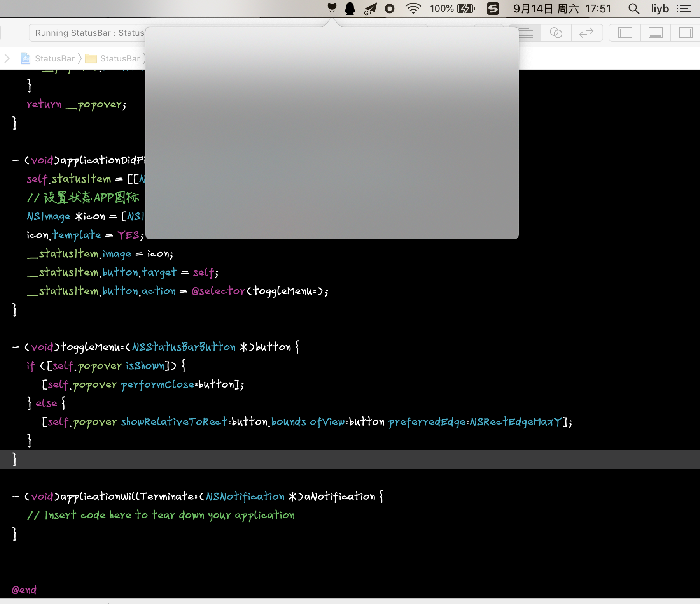Toggle the Inspector right panel
The height and width of the screenshot is (604, 700).
click(685, 33)
